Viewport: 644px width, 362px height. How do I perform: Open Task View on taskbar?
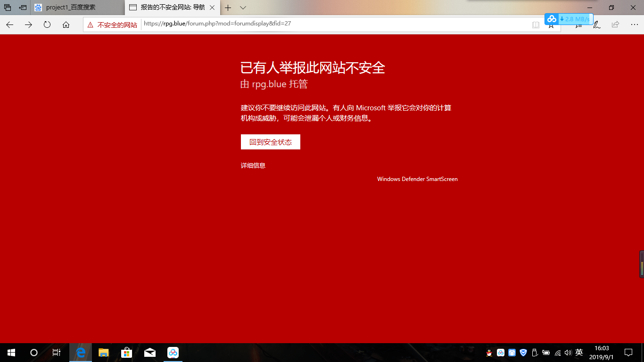click(x=56, y=353)
